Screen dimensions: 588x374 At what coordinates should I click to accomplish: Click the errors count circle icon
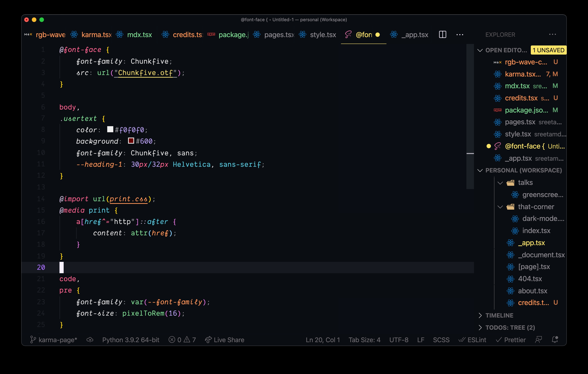click(x=172, y=340)
